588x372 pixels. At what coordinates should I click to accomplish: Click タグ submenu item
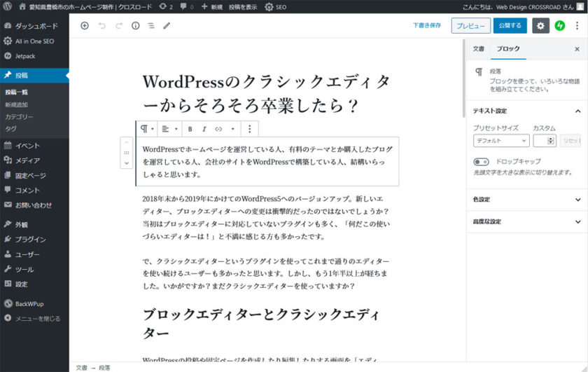tap(10, 129)
